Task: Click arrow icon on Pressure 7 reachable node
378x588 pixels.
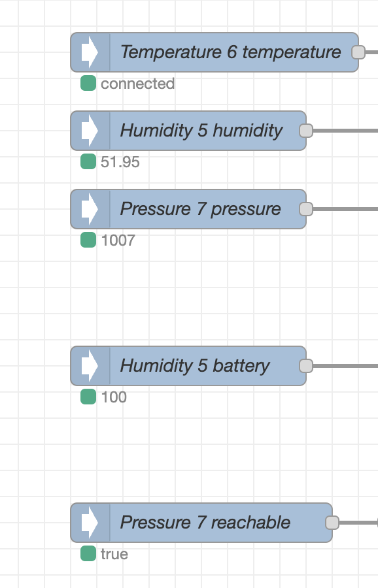Action: pyautogui.click(x=90, y=523)
